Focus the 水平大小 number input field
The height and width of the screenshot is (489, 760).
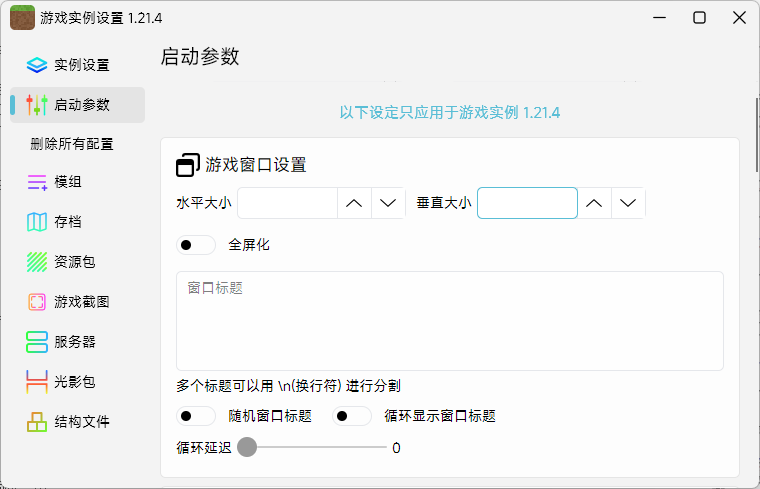287,203
